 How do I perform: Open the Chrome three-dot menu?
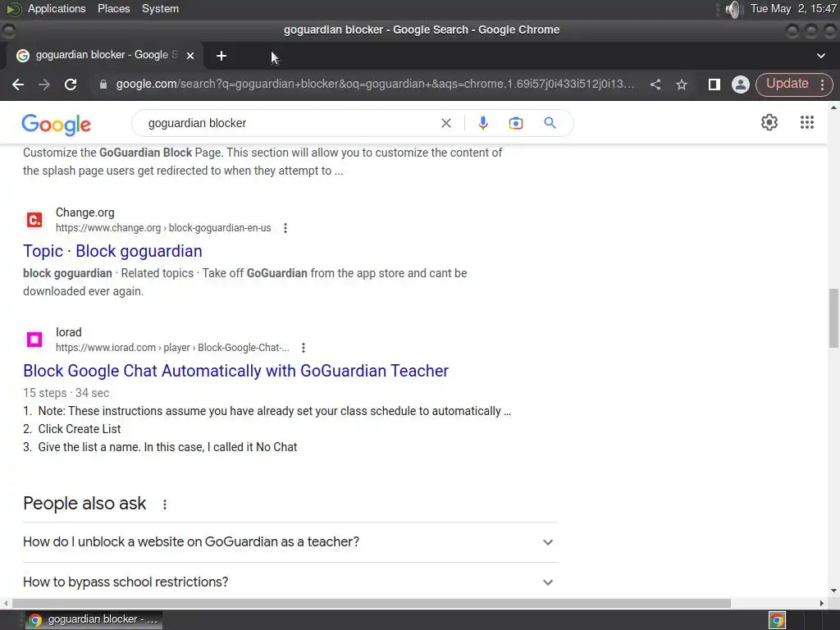pyautogui.click(x=822, y=84)
